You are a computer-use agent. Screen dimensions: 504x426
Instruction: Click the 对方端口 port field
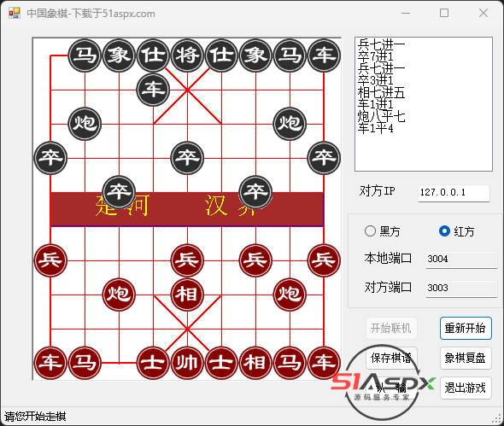tap(461, 289)
